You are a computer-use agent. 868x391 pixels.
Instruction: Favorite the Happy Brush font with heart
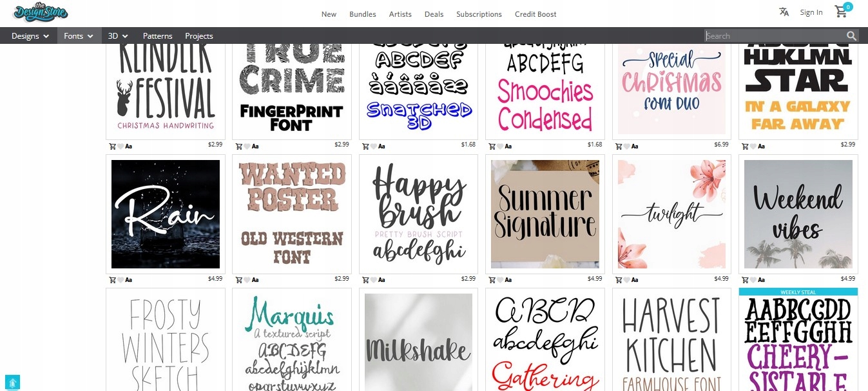373,280
